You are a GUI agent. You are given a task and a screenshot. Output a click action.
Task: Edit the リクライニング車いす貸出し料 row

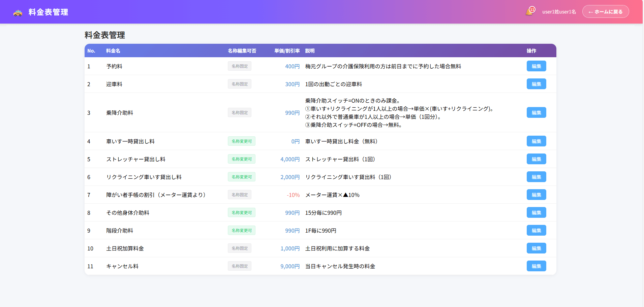(536, 177)
